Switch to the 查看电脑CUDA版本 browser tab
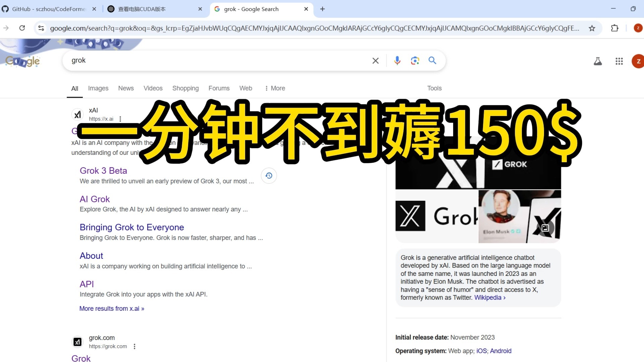The width and height of the screenshot is (644, 362). point(142,9)
